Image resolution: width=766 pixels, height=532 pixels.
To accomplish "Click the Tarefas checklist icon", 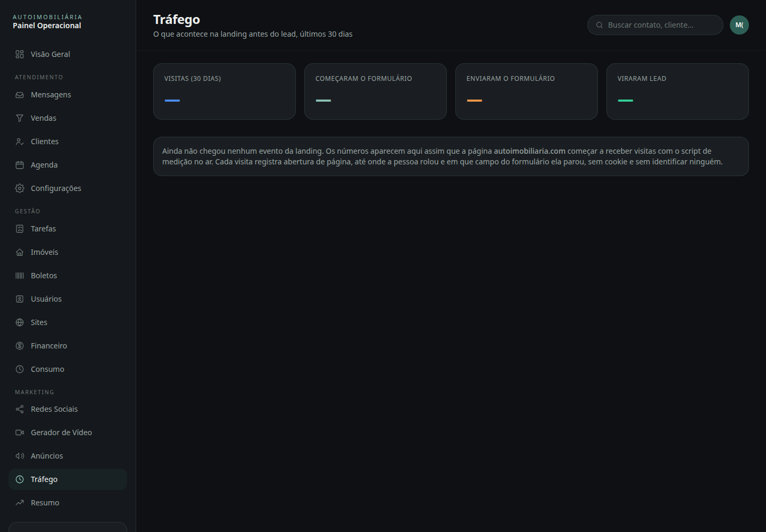I will [20, 229].
